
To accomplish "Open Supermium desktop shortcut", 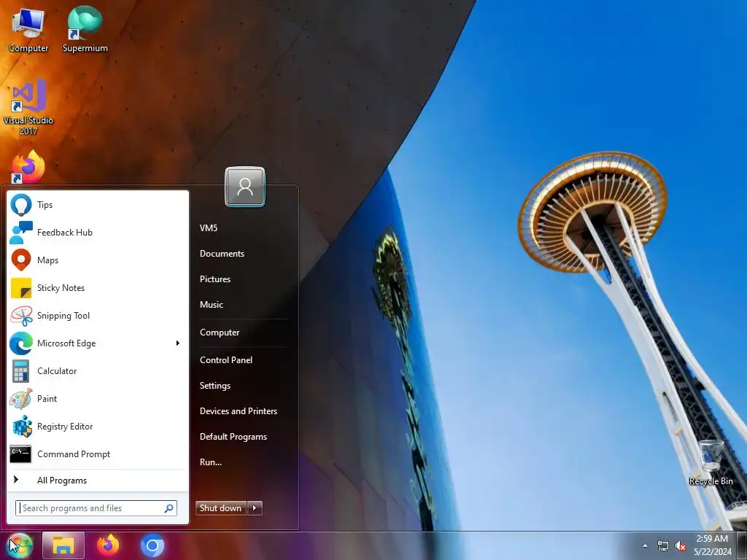I will click(85, 29).
